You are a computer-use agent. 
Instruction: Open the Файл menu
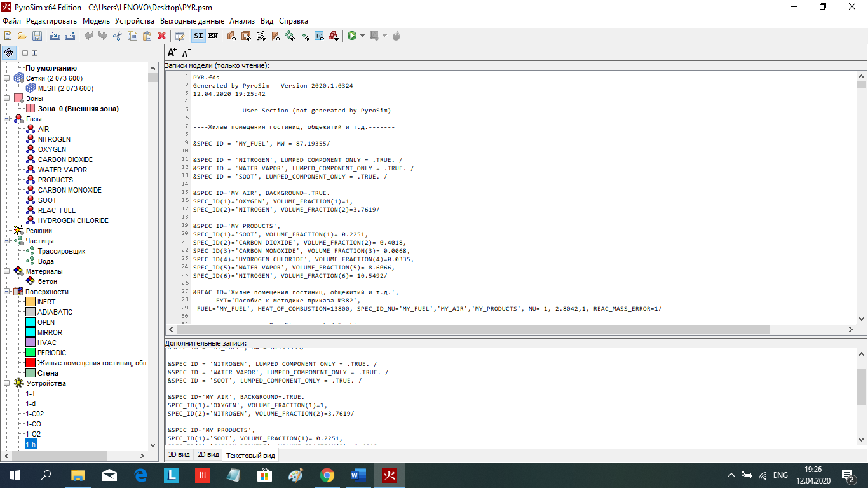click(x=11, y=21)
